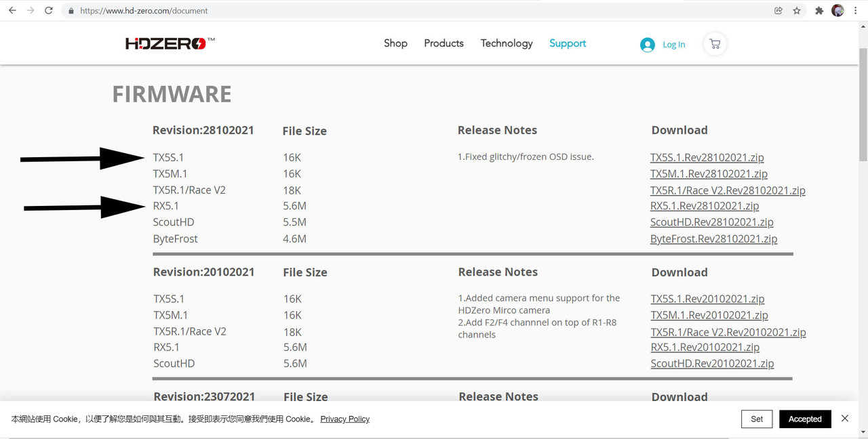This screenshot has height=439, width=868.
Task: Click the cookie Accepted button
Action: click(805, 419)
